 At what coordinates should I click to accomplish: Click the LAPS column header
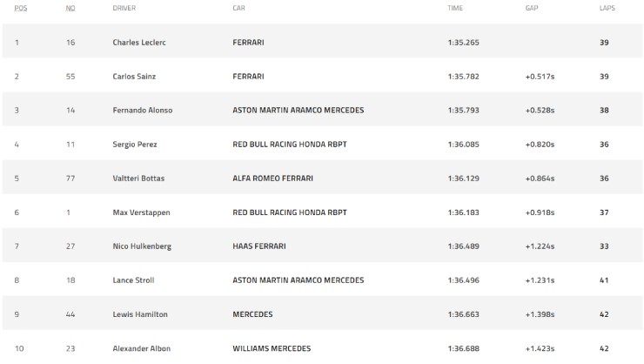pyautogui.click(x=607, y=8)
